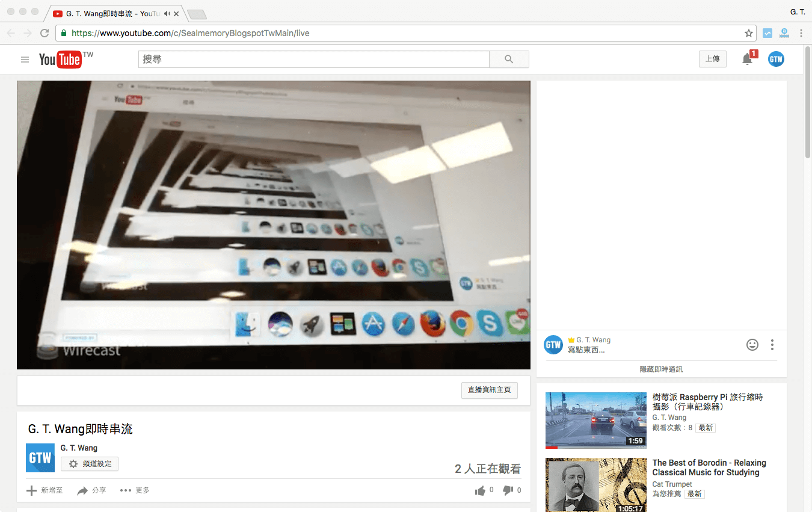Click the 上傳 upload button
The height and width of the screenshot is (512, 812).
click(712, 59)
